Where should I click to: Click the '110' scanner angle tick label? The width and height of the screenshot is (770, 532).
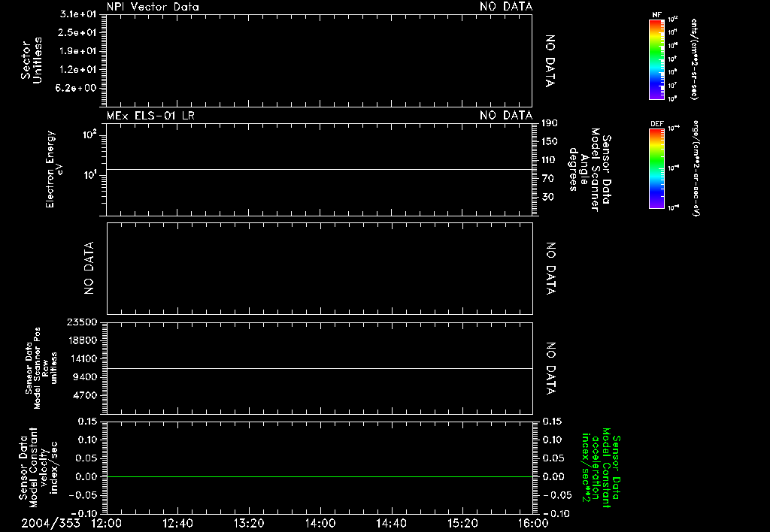(x=550, y=160)
